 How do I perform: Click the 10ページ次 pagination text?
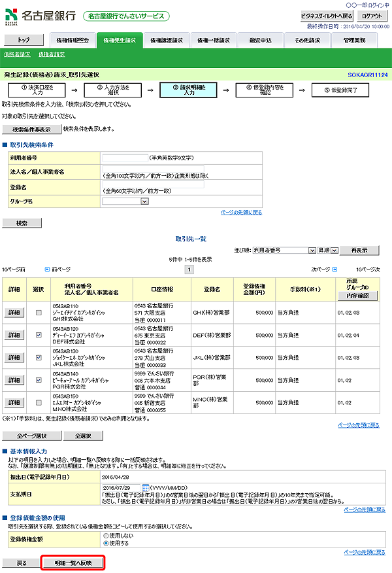pyautogui.click(x=368, y=269)
